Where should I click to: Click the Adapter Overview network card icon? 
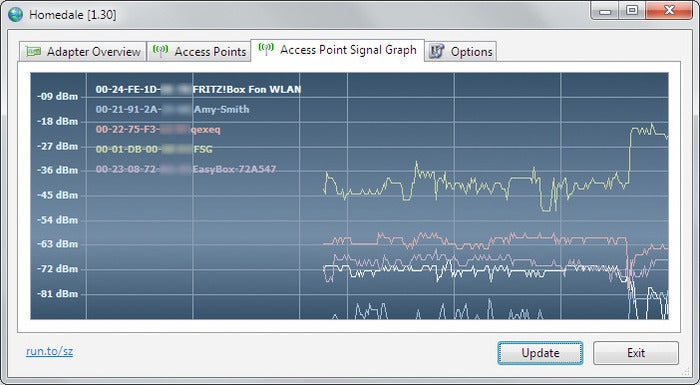pyautogui.click(x=33, y=51)
